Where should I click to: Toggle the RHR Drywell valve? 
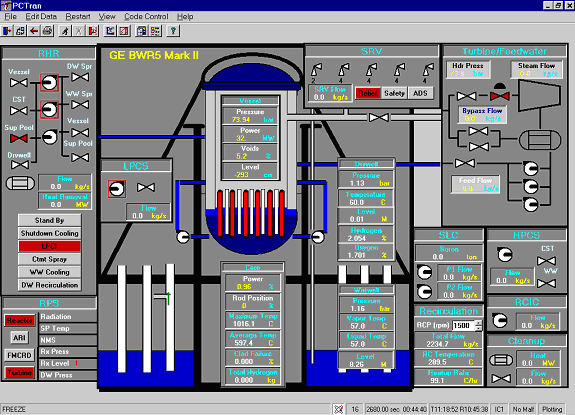[20, 165]
